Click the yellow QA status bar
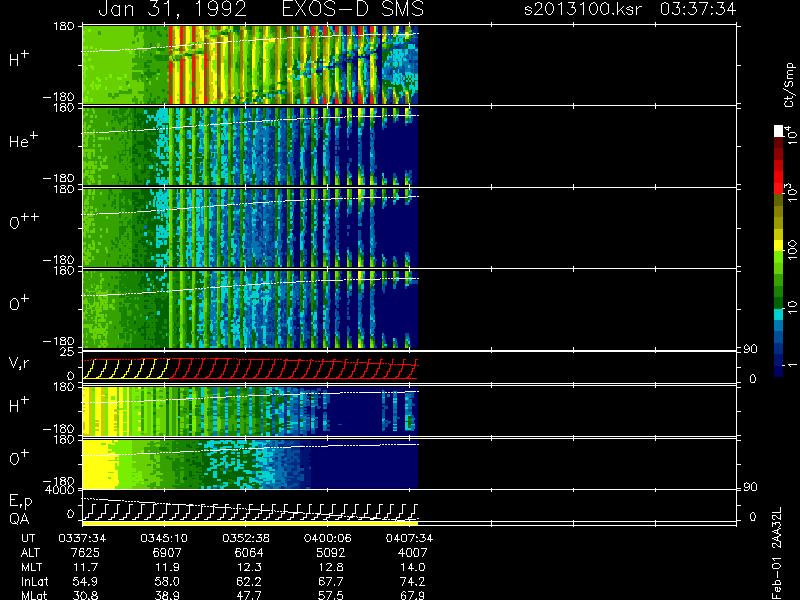Image resolution: width=800 pixels, height=600 pixels. click(x=250, y=523)
